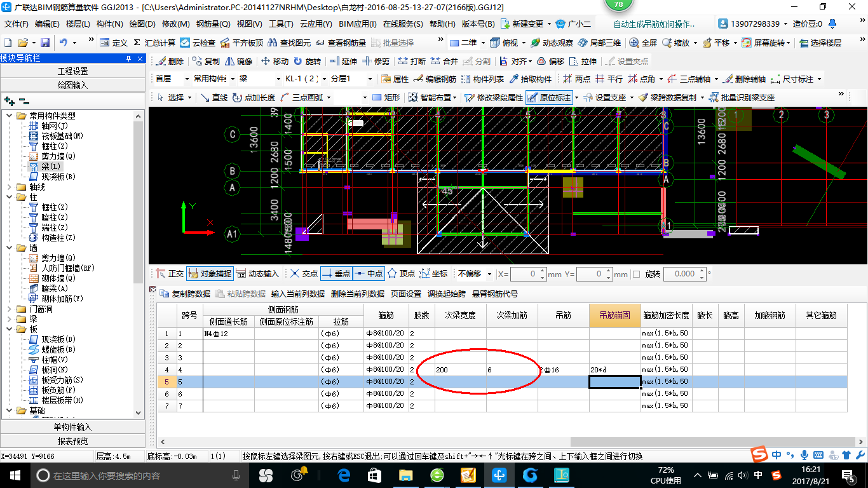Activate the 旋转 rotate tool
The width and height of the screenshot is (868, 488).
point(307,62)
